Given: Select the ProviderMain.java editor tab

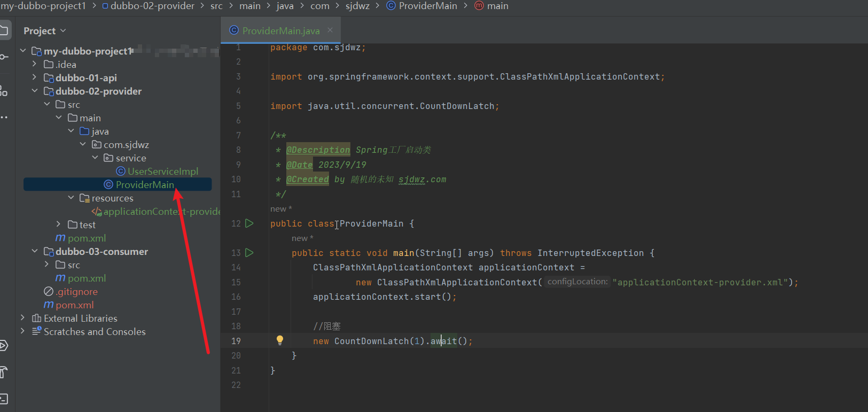Looking at the screenshot, I should (x=281, y=30).
